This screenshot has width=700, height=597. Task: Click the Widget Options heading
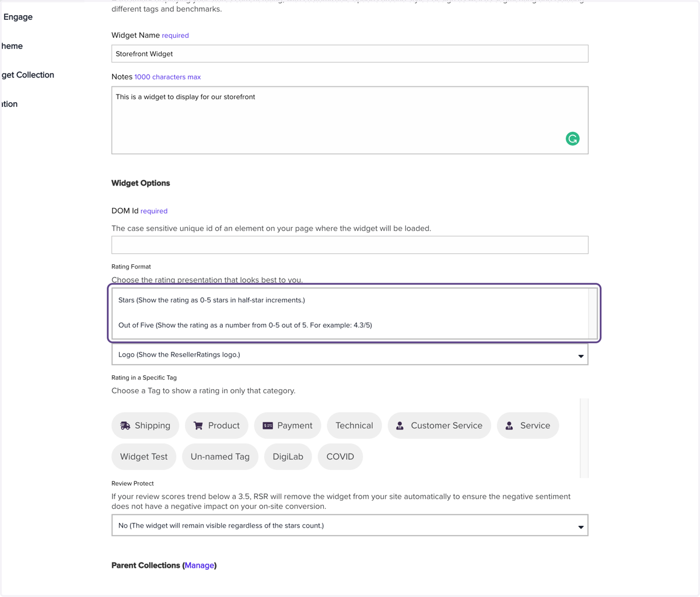[141, 183]
